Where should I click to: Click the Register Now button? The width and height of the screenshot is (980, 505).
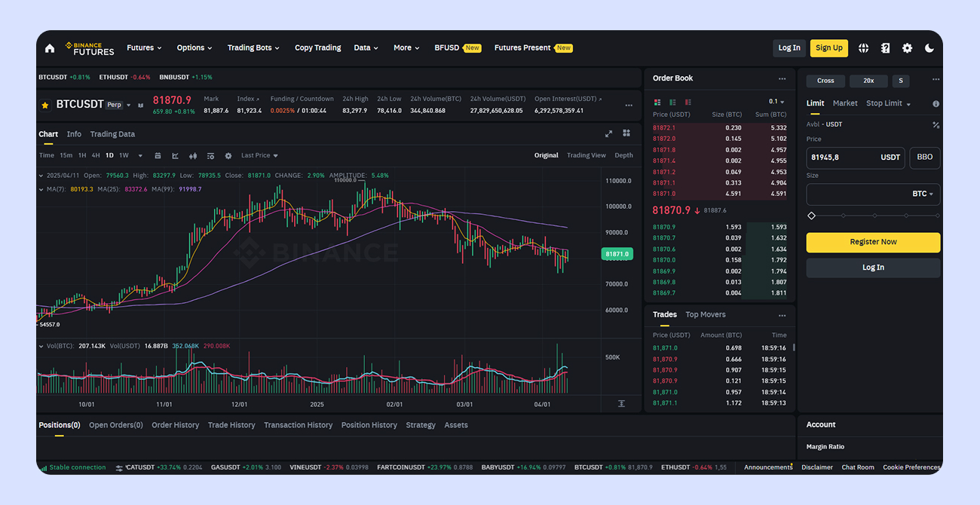click(x=873, y=242)
